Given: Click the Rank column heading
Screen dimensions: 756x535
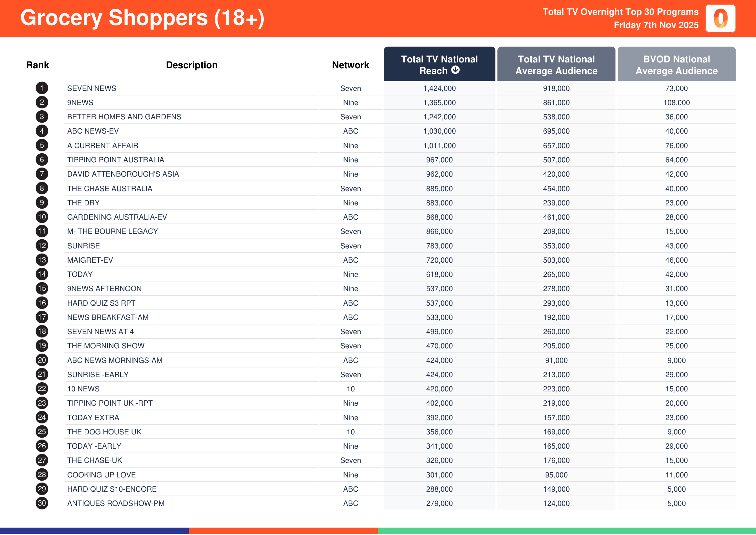Looking at the screenshot, I should [37, 65].
